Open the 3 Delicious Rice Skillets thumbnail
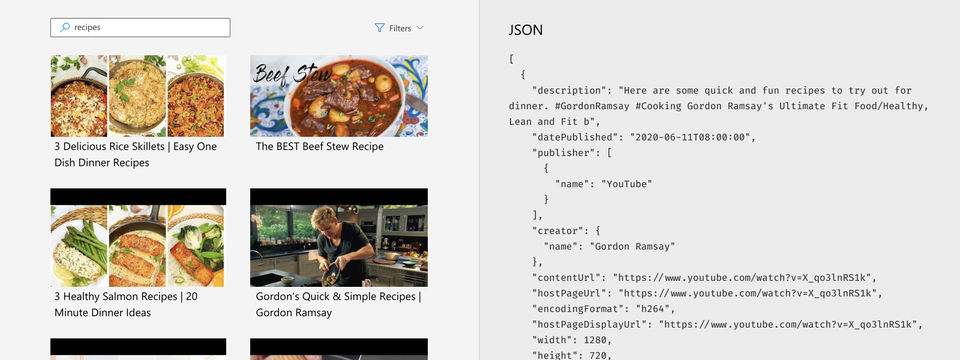Viewport: 960px width, 360px height. pyautogui.click(x=138, y=96)
